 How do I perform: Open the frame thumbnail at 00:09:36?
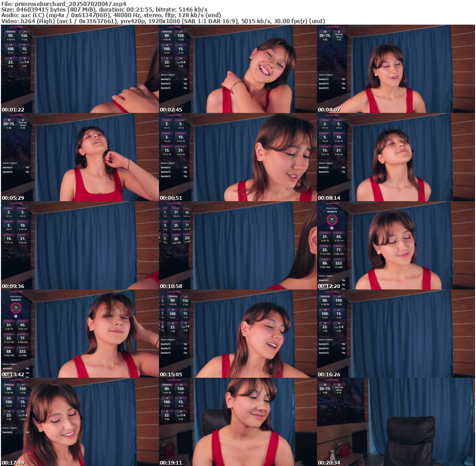click(80, 245)
